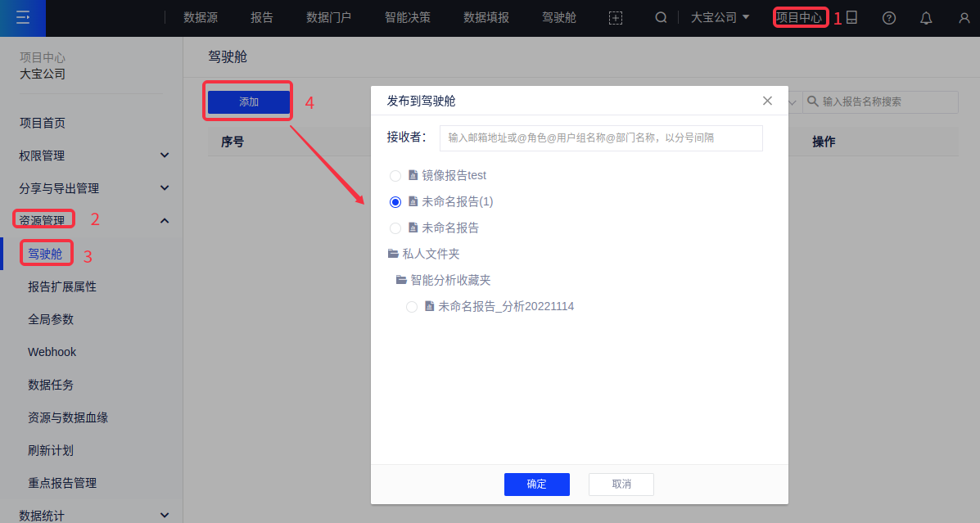The height and width of the screenshot is (523, 980).
Task: Click the mobile device icon beside 项目中心
Action: tap(851, 17)
